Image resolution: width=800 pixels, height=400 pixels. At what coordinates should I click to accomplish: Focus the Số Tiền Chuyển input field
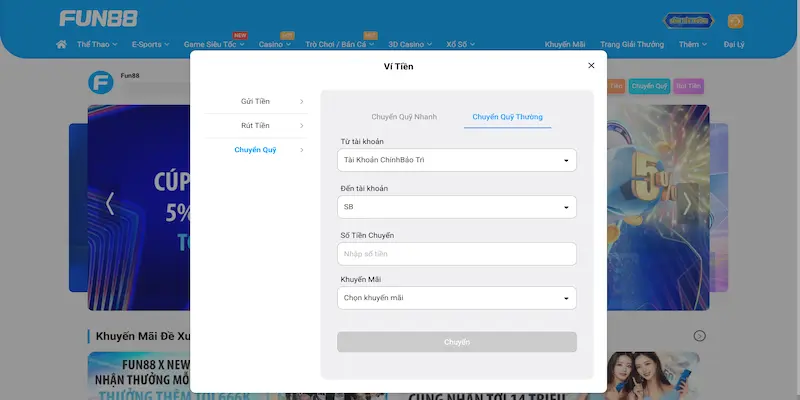pyautogui.click(x=457, y=254)
